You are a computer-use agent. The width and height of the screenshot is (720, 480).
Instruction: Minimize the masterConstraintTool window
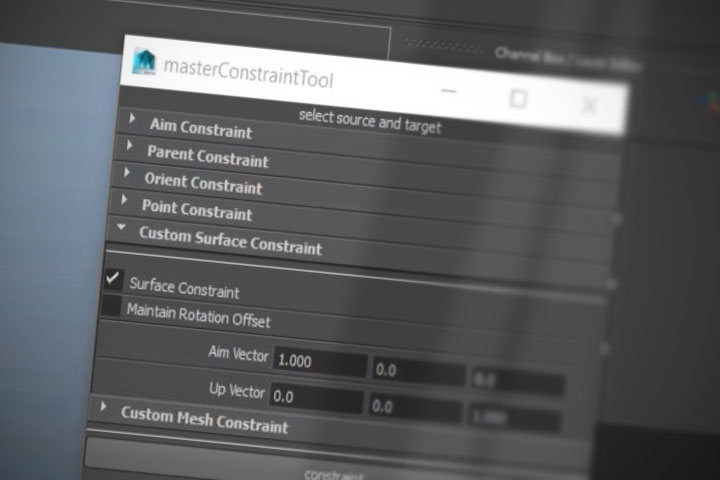coord(449,90)
